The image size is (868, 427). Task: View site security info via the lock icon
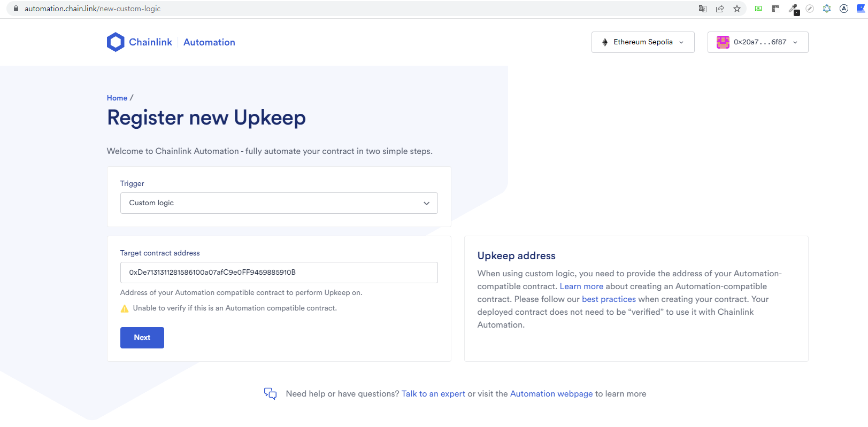16,9
